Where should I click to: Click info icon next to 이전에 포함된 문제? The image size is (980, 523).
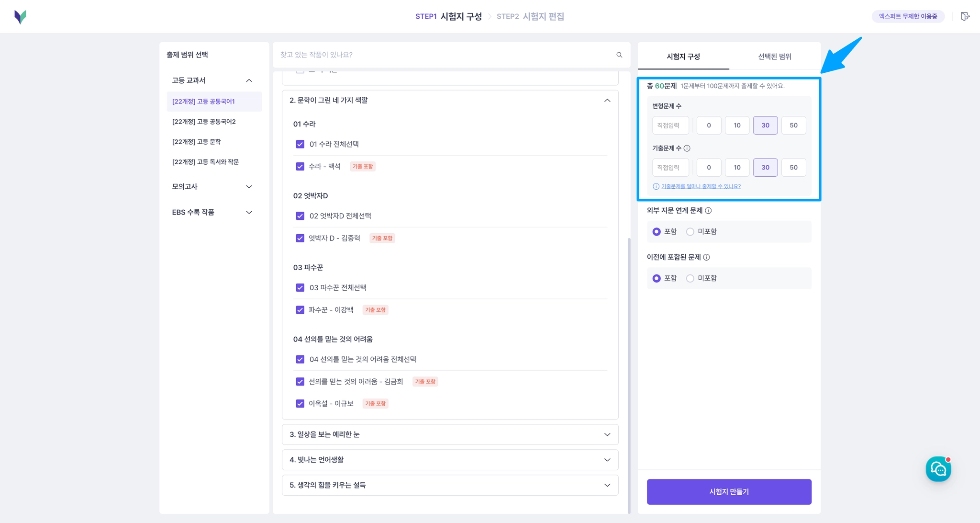pyautogui.click(x=706, y=257)
